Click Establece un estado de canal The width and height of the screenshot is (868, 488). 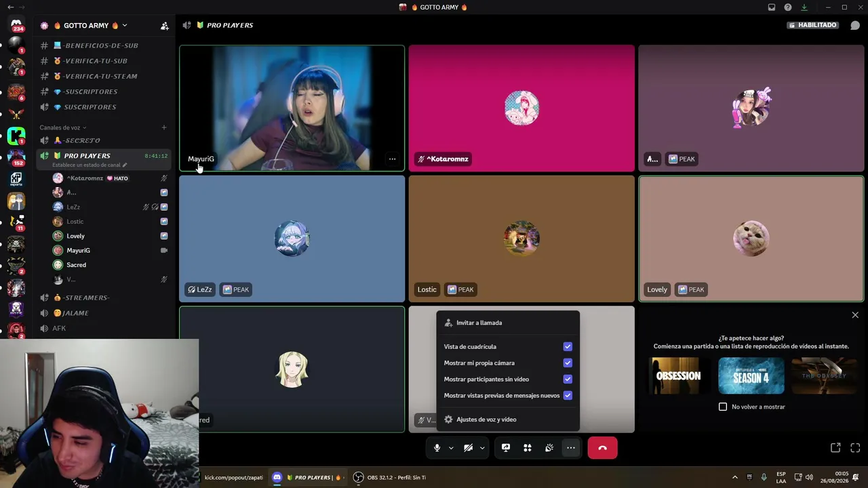click(x=90, y=165)
